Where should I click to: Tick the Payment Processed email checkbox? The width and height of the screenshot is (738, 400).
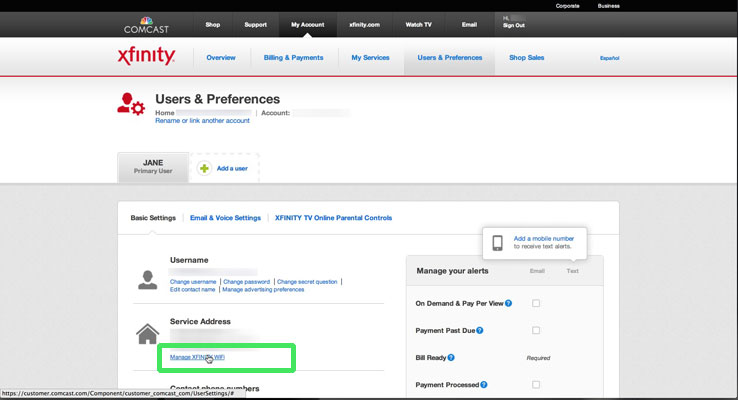tap(536, 384)
